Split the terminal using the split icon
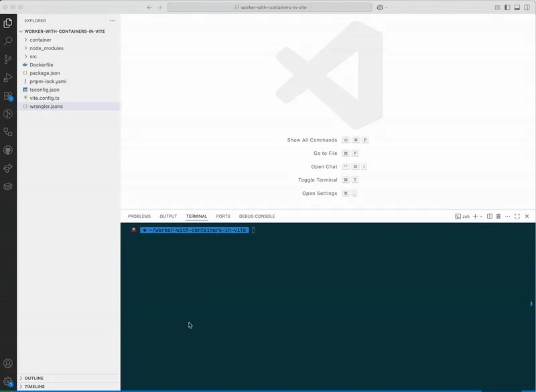 click(x=489, y=216)
